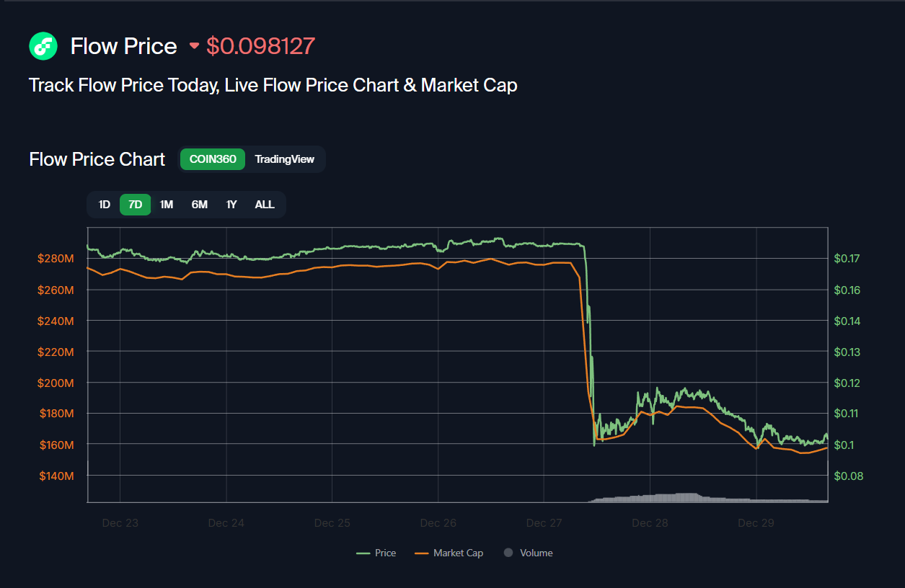Screen dimensions: 905x588
Task: Show ALL time price history
Action: pos(265,205)
